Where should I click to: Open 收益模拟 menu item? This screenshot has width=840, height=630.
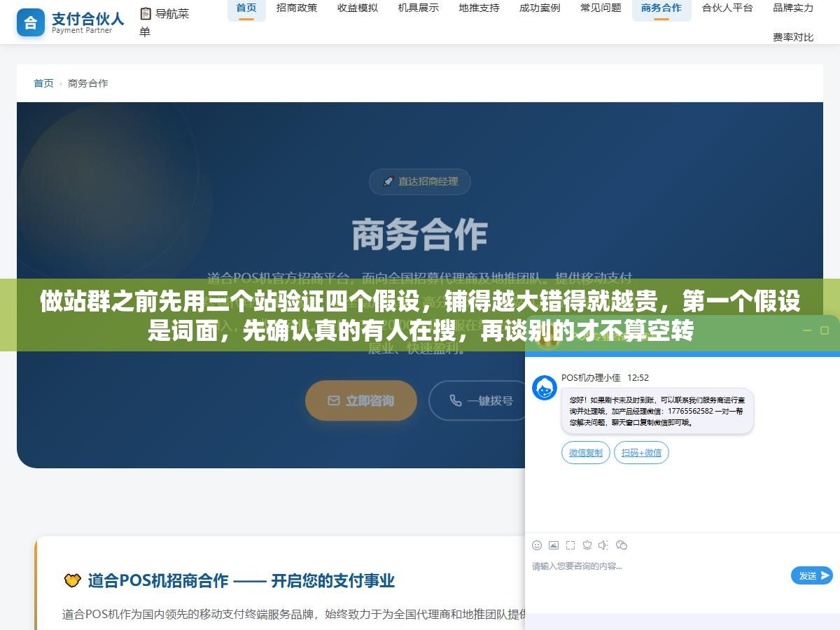click(x=358, y=8)
